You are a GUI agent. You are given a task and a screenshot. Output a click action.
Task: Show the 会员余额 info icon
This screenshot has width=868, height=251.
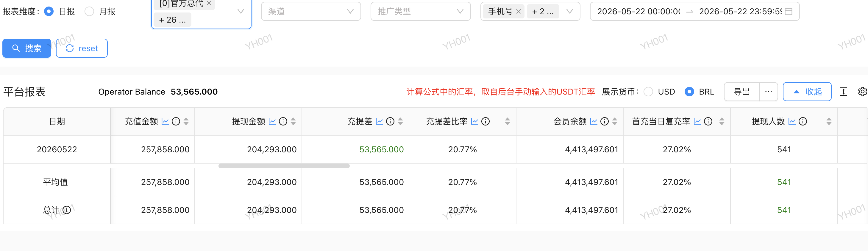pyautogui.click(x=605, y=121)
